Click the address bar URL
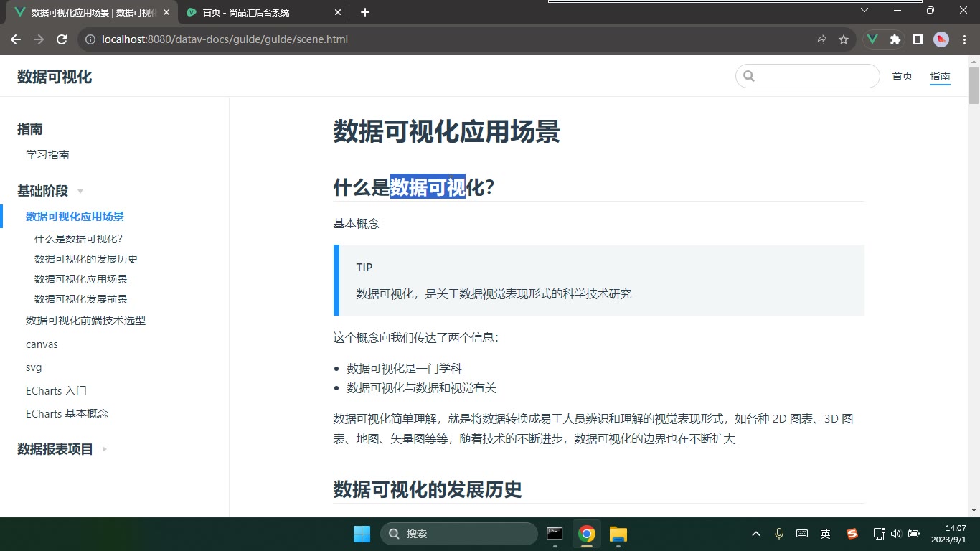980x551 pixels. pos(225,39)
